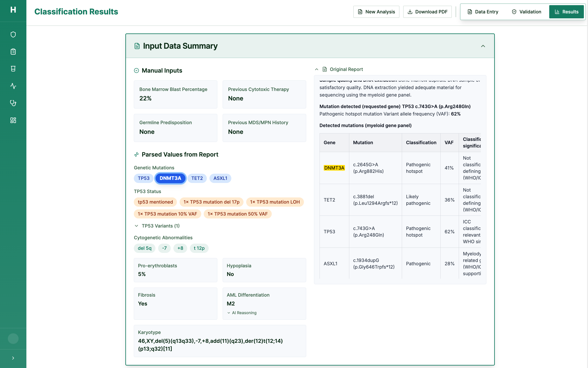The width and height of the screenshot is (588, 368).
Task: Expand the sidebar with bottom arrow
Action: pyautogui.click(x=13, y=358)
